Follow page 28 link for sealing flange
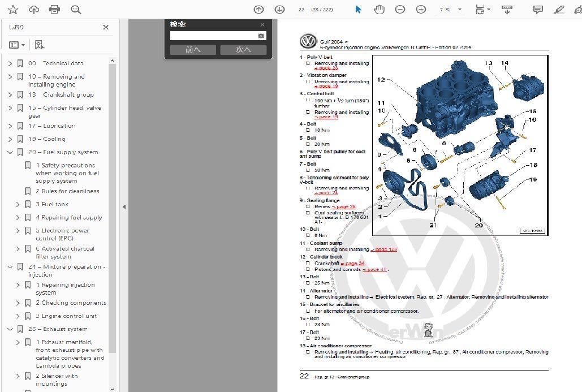Screen dimensions: 582x392 tap(343, 207)
